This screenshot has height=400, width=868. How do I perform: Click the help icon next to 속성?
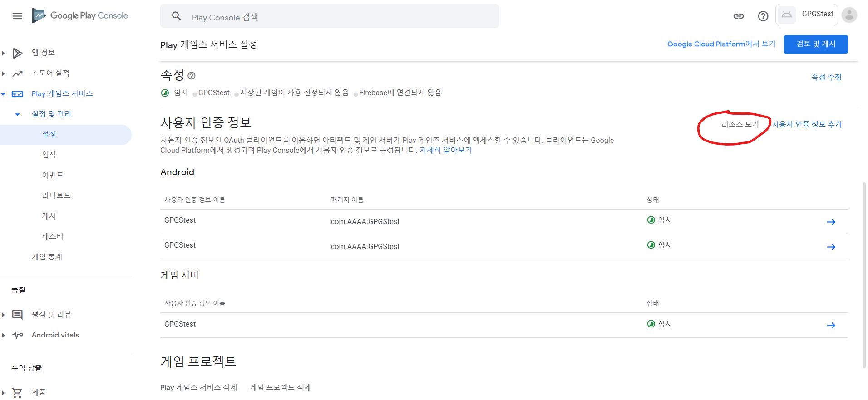pos(192,76)
